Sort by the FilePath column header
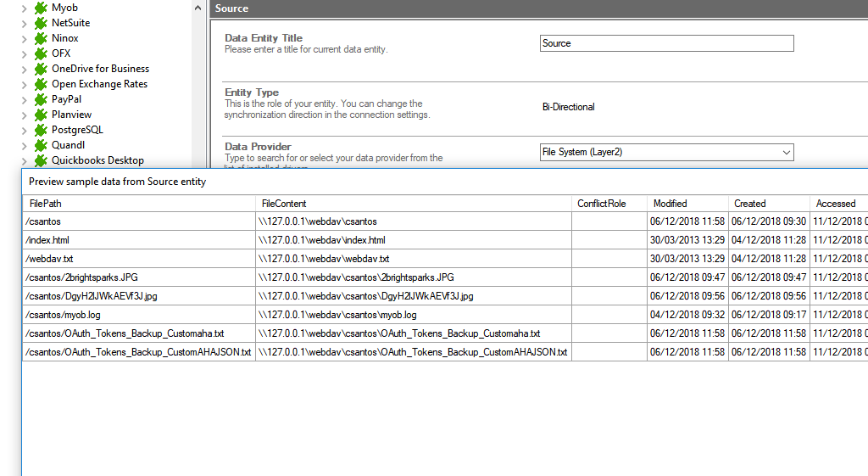The image size is (868, 476). click(x=139, y=204)
